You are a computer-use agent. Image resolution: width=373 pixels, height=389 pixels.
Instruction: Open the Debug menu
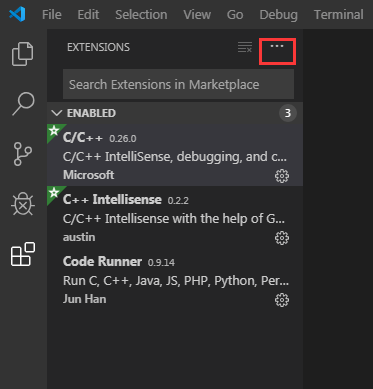pos(279,15)
